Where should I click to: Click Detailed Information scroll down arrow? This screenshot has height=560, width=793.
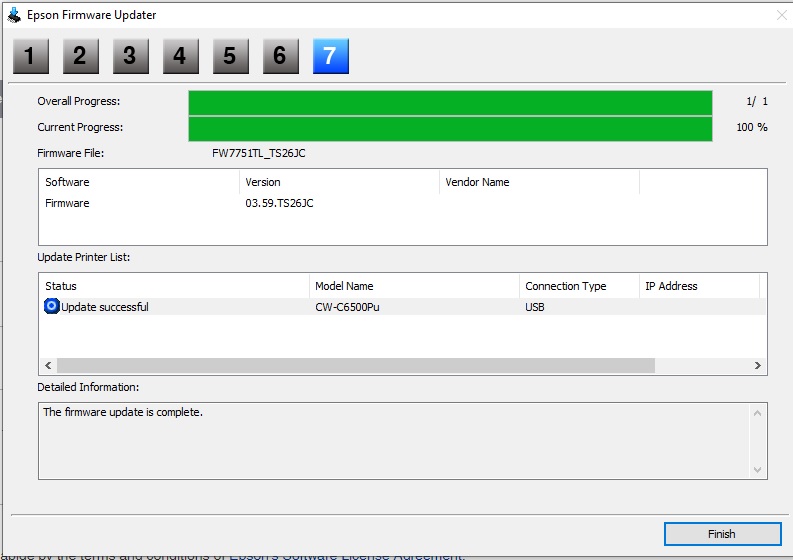757,469
